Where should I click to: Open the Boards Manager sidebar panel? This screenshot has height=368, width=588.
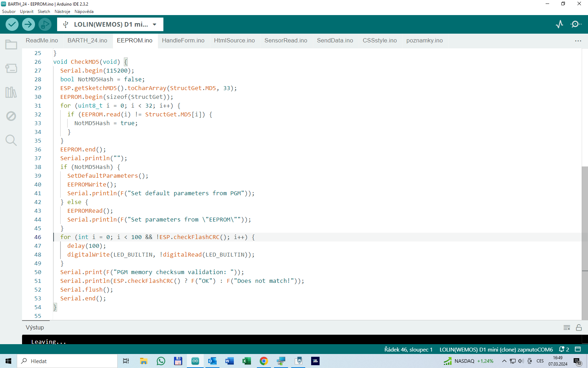11,68
